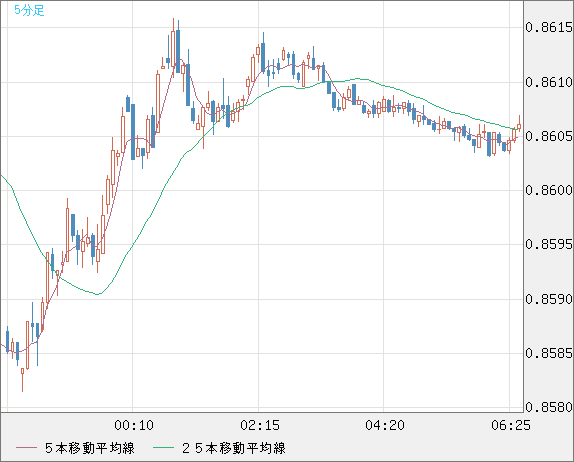
Task: Select the 0.8605 price axis label
Action: point(549,136)
